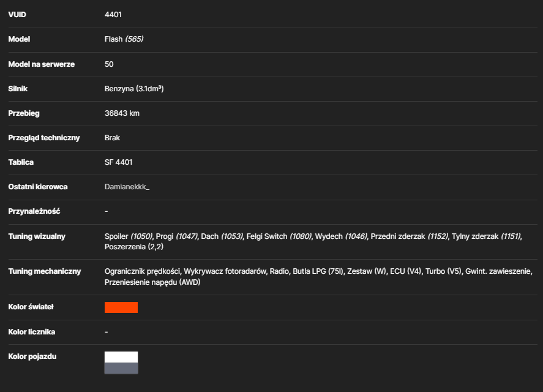Click the orange Kolor świateł color swatch

click(x=121, y=307)
